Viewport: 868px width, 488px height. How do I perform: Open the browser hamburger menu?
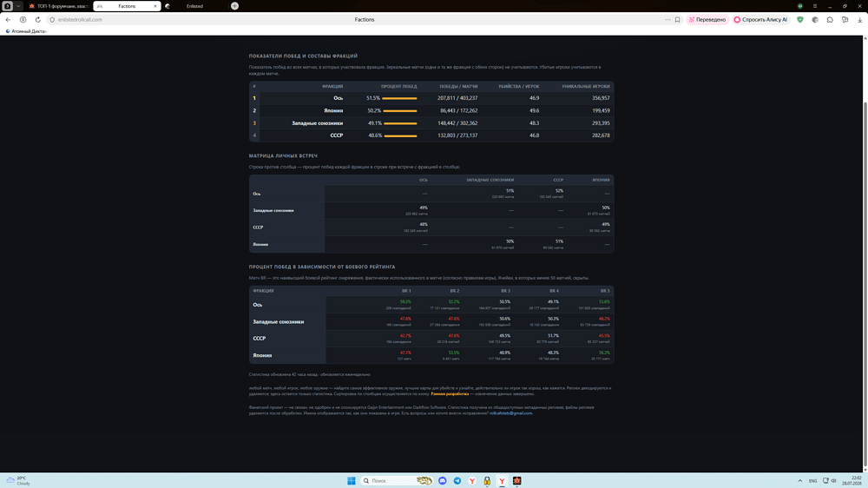(815, 6)
